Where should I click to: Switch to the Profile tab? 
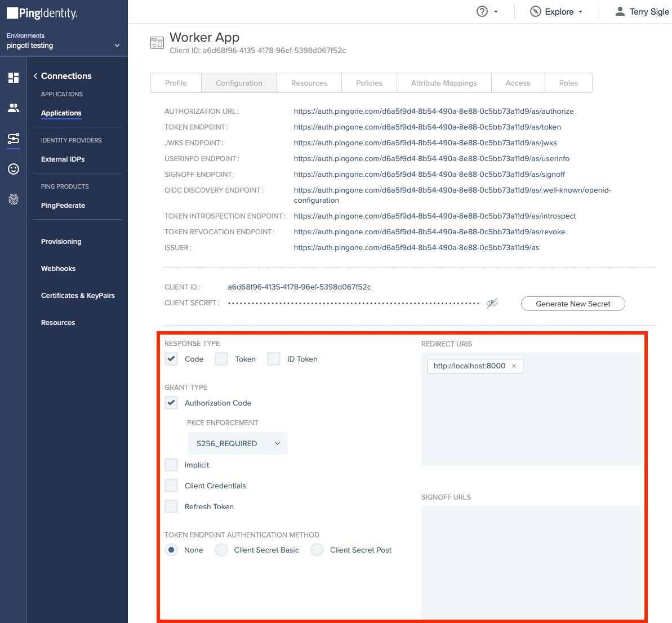coord(176,83)
